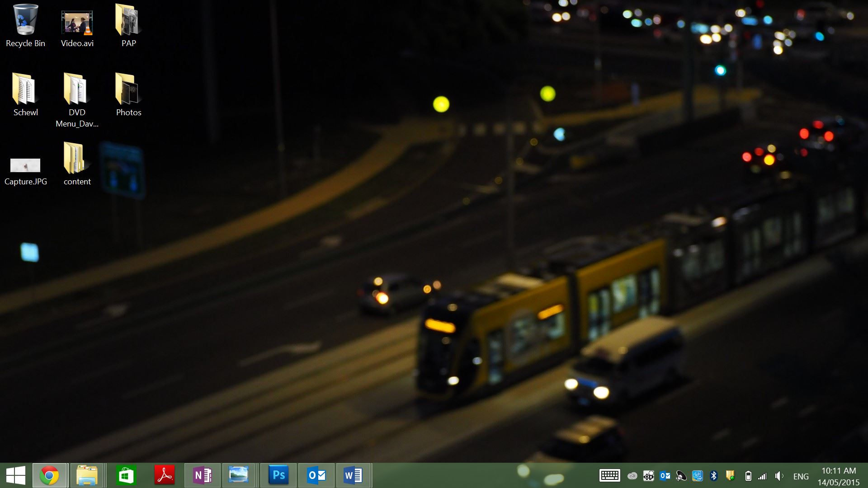Click the Bluetooth tray icon

(714, 475)
